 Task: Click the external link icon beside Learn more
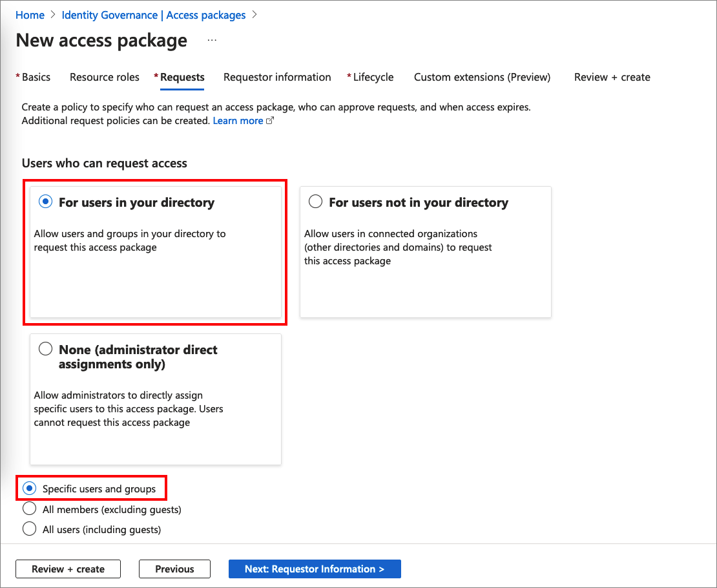click(x=270, y=121)
